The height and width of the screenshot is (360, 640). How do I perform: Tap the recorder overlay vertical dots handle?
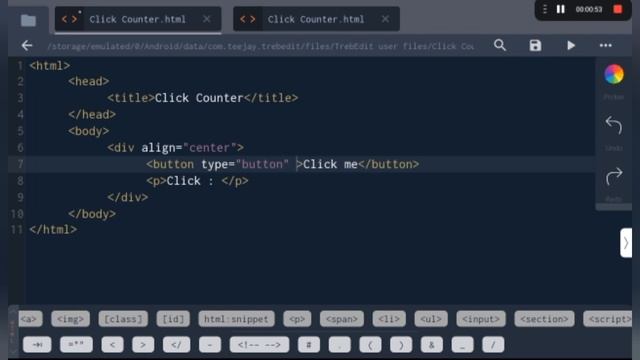click(x=545, y=9)
